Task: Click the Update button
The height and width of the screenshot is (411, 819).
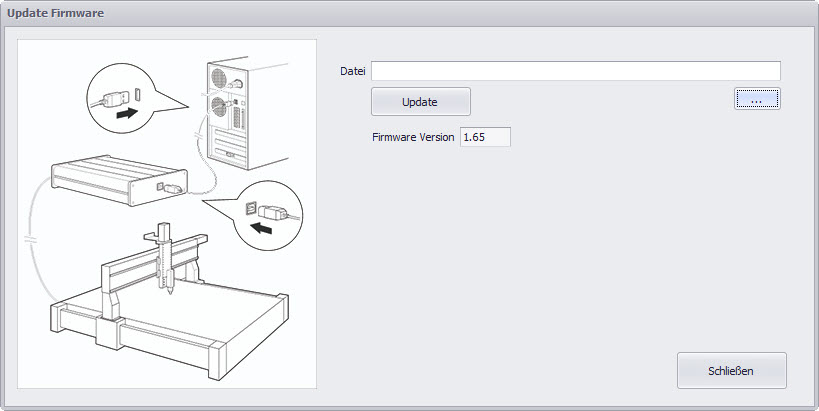Action: tap(420, 101)
